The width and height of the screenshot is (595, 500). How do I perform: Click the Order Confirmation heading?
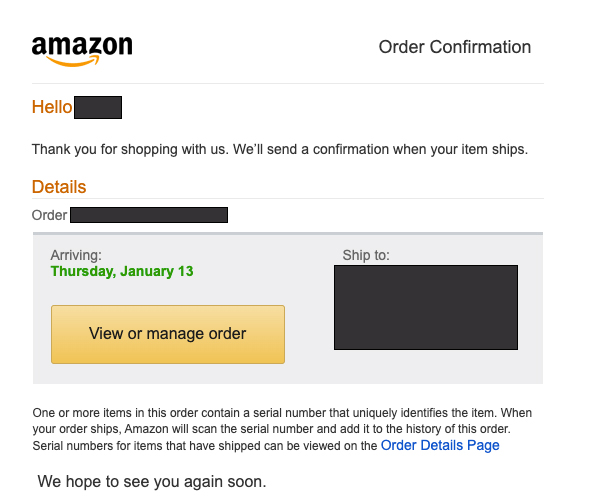click(x=455, y=47)
